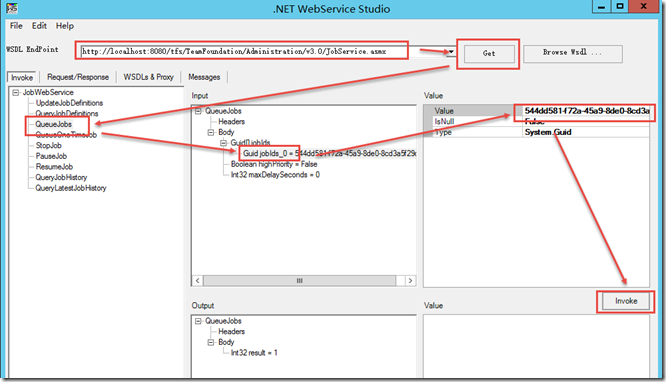Minimize the WebService Studio window
Image resolution: width=666 pixels, height=382 pixels.
coord(601,6)
